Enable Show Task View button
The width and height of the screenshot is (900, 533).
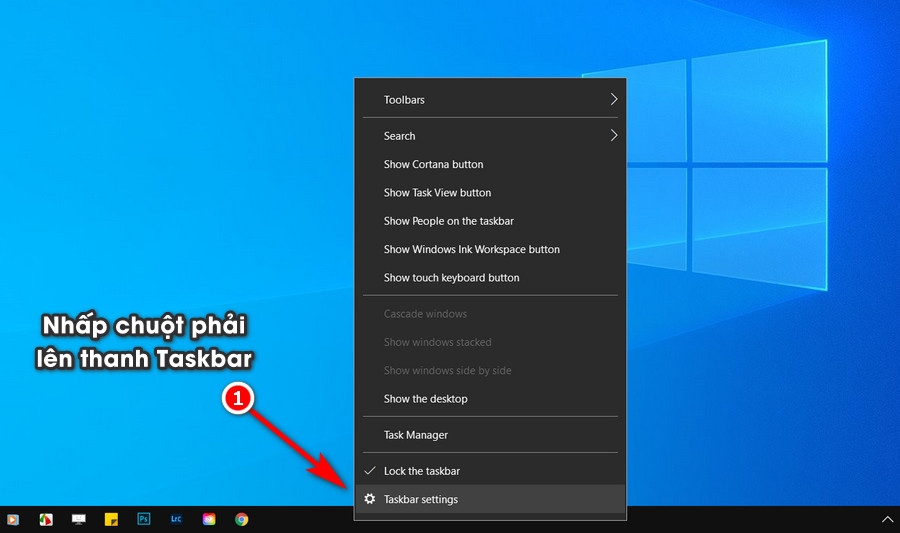pos(490,193)
